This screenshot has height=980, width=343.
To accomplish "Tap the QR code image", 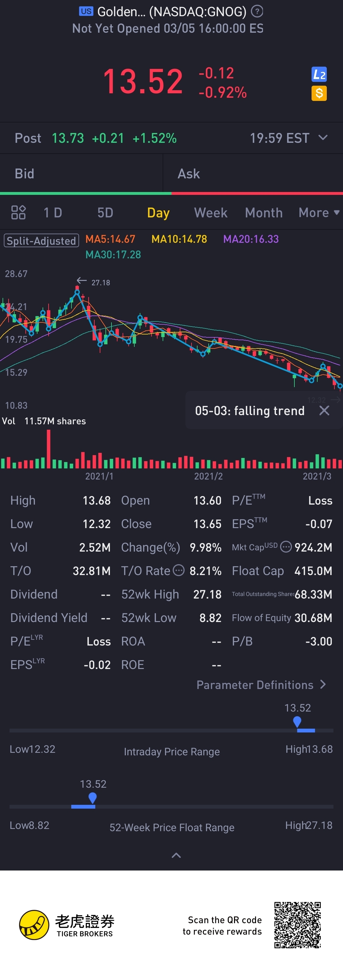I will click(x=297, y=925).
